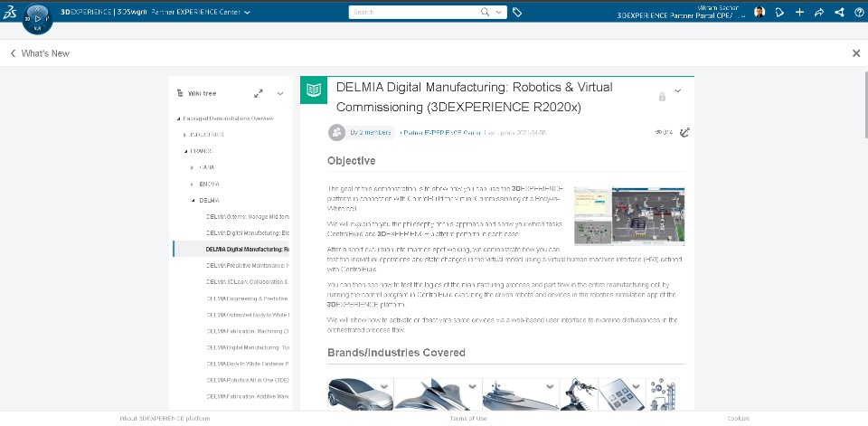
Task: Click the page vertical scrollbar
Action: click(865, 105)
